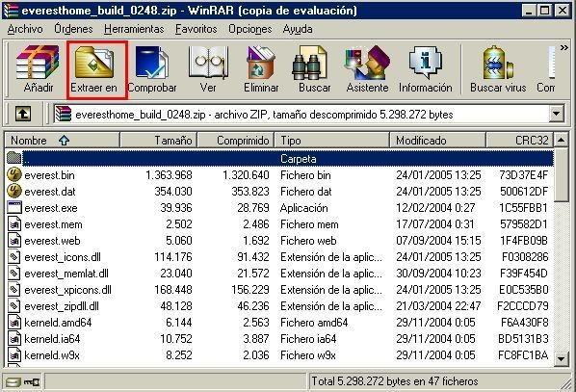Open the Ayuda menu
Viewport: 576px width, 392px height.
[x=298, y=29]
